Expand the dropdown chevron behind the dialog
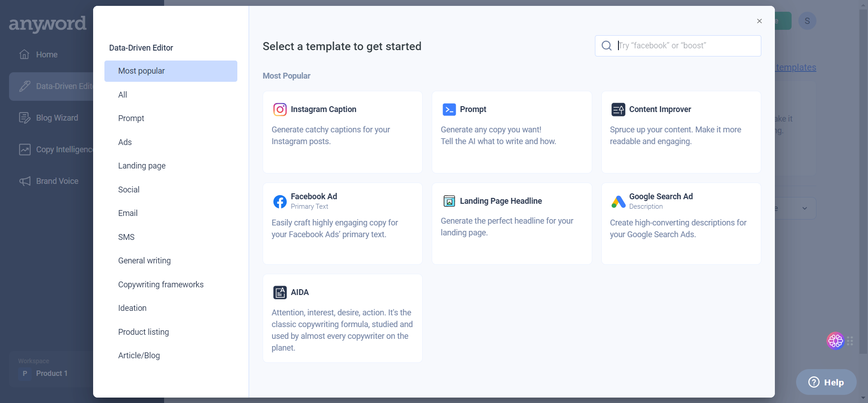This screenshot has width=868, height=403. tap(804, 208)
